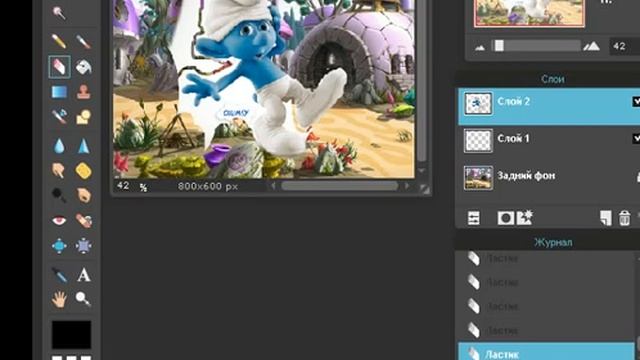Select the Eraser tool
640x360 pixels.
pyautogui.click(x=59, y=67)
